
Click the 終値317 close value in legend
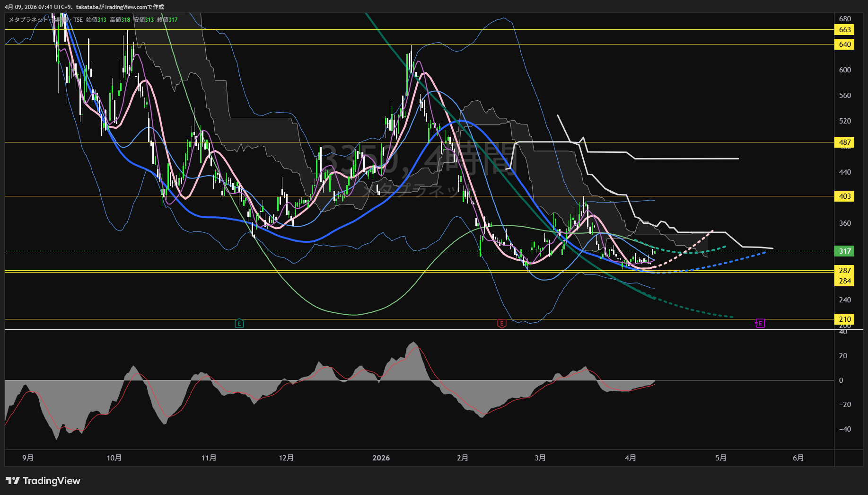pos(167,20)
